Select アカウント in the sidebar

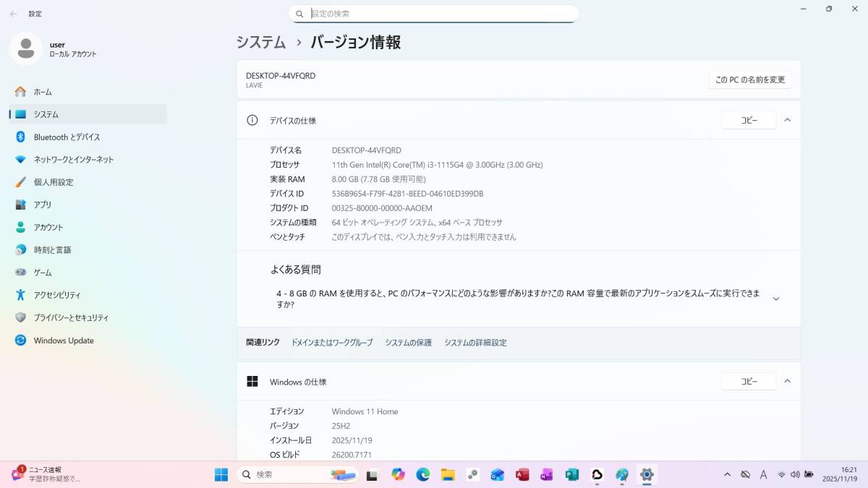pos(48,227)
